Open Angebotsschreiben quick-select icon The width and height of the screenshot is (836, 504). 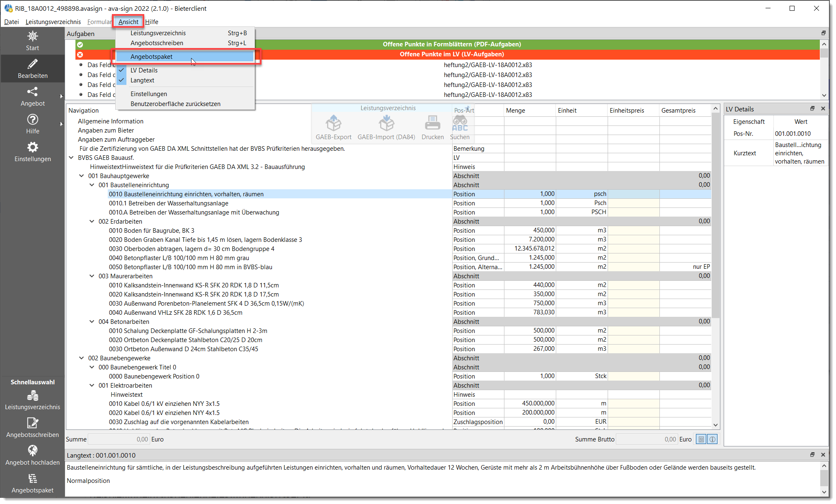click(32, 423)
